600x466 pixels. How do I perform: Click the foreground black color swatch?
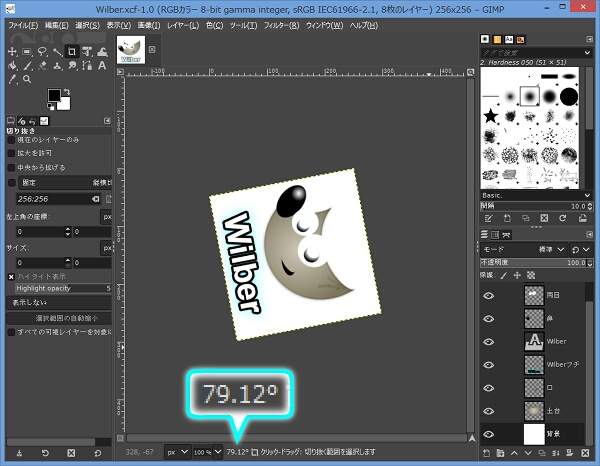54,96
